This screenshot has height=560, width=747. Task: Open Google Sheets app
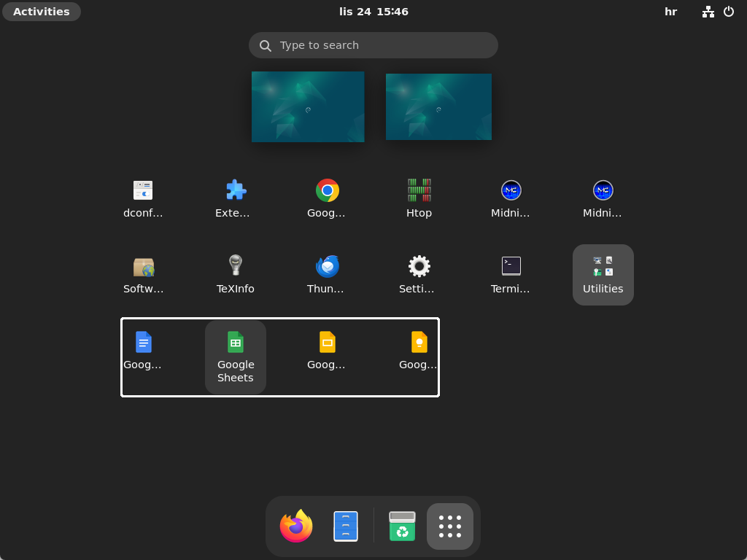[x=236, y=357]
